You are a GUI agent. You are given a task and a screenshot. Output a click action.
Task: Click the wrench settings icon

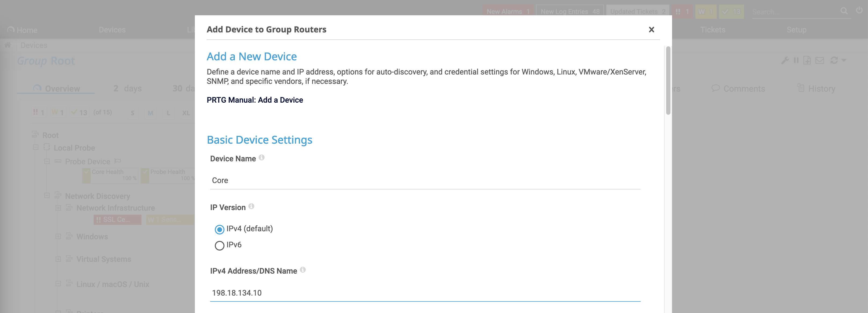(x=785, y=61)
